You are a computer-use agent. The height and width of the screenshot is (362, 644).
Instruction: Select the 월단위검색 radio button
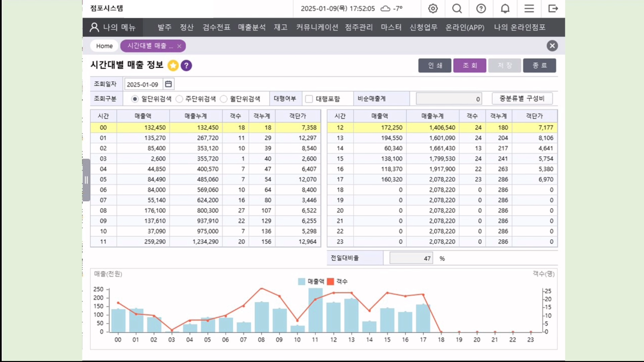224,99
